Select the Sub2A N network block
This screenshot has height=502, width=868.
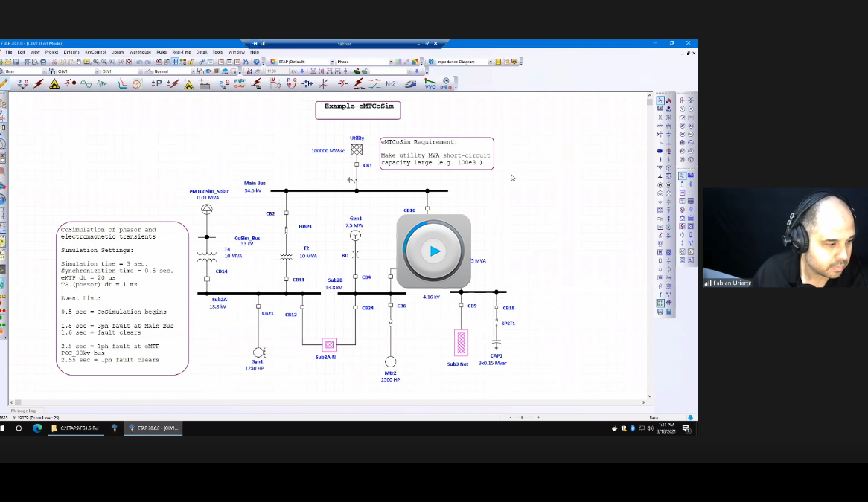pyautogui.click(x=329, y=344)
